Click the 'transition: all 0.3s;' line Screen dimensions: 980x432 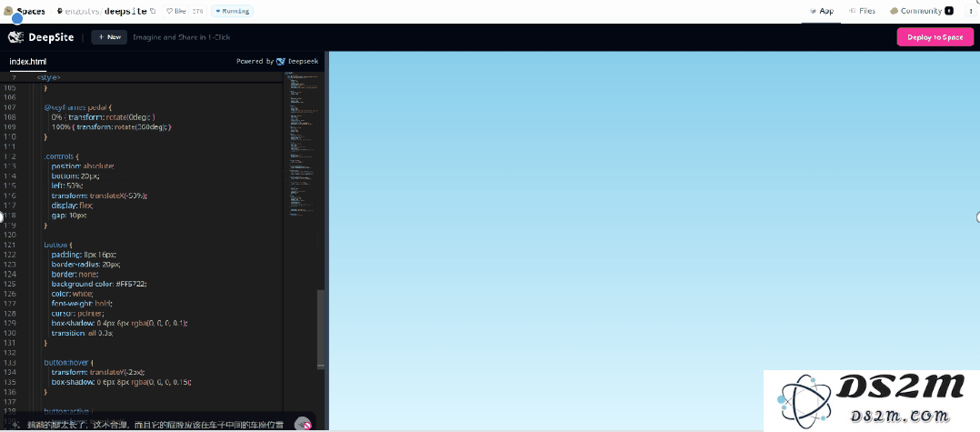(x=83, y=333)
